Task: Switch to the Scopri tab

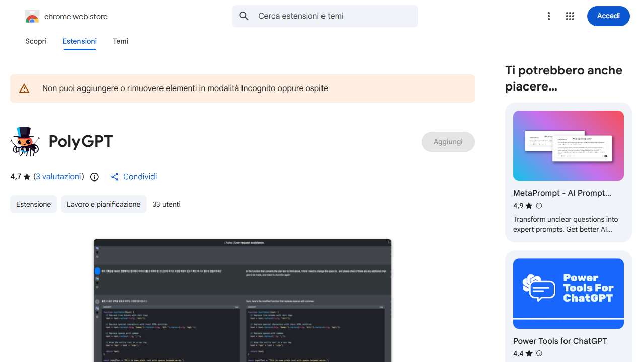Action: [x=36, y=41]
